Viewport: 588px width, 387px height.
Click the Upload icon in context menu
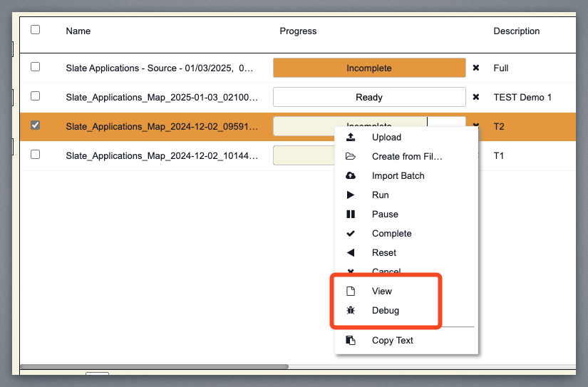(350, 138)
